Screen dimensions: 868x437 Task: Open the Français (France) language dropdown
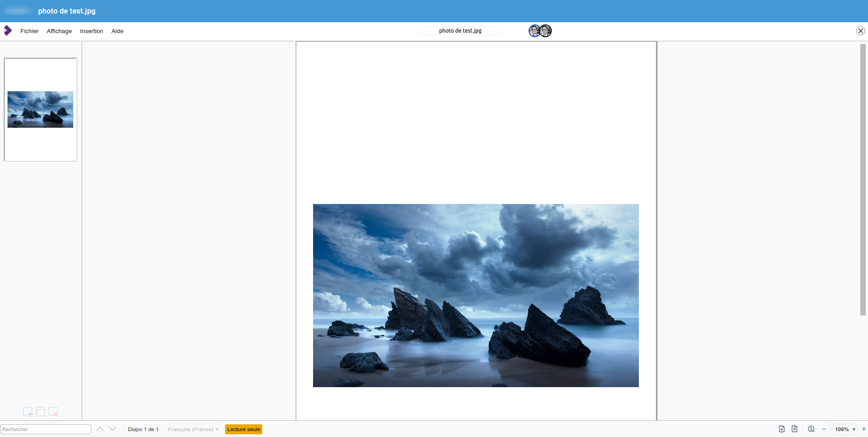click(x=193, y=429)
